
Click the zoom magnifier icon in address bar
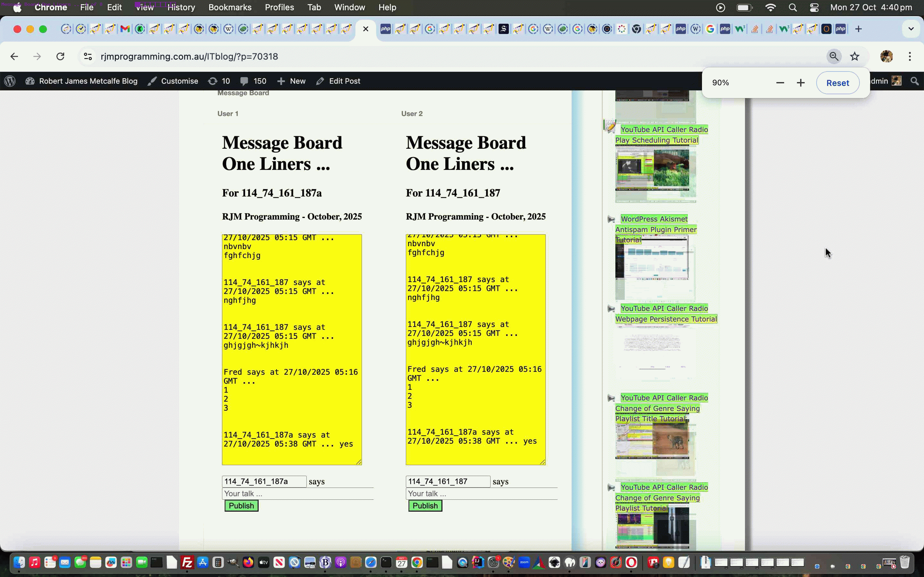834,56
